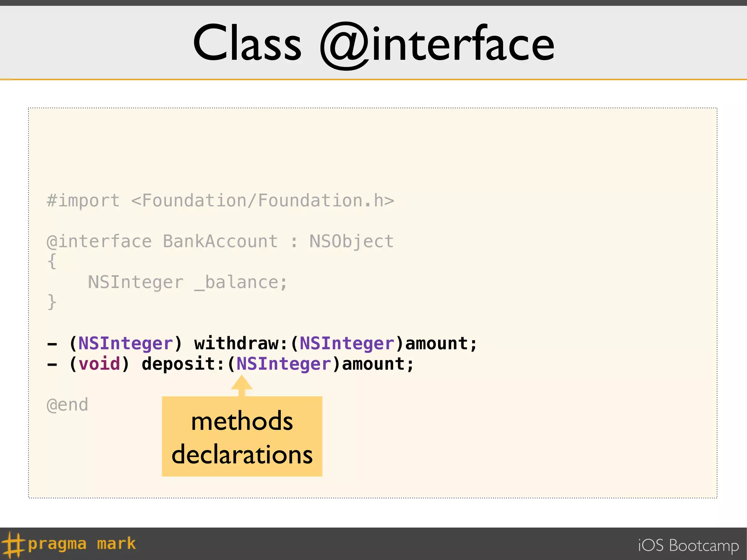Click the "Class @interface" slide title
This screenshot has width=747, height=560.
[373, 45]
